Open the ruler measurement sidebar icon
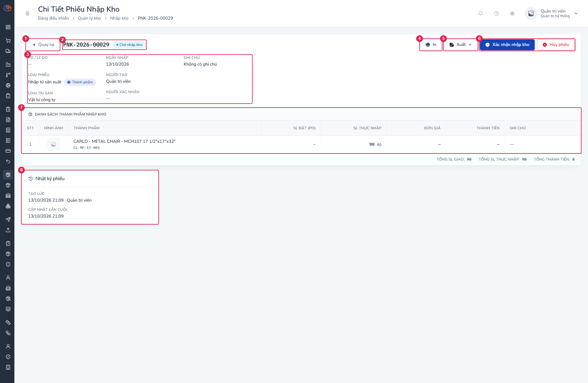 pos(8,323)
